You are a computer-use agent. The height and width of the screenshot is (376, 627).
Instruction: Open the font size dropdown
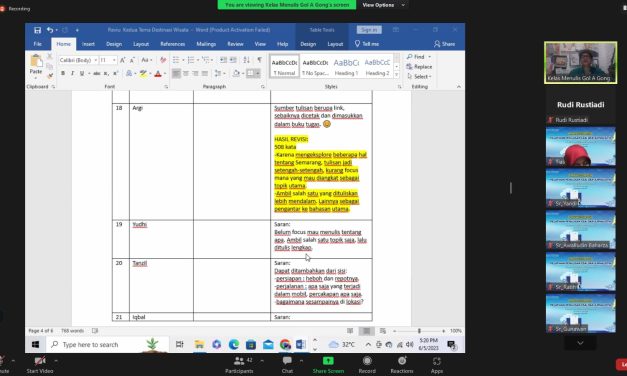point(114,60)
